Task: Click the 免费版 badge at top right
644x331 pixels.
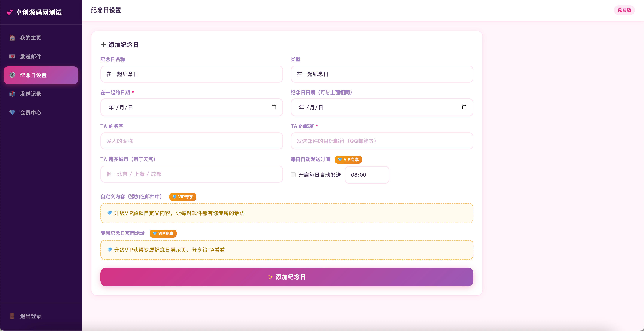Action: (x=624, y=10)
